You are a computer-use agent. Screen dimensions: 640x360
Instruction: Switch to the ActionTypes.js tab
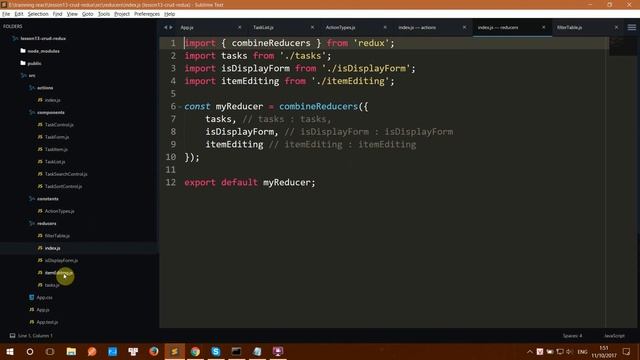(x=340, y=27)
